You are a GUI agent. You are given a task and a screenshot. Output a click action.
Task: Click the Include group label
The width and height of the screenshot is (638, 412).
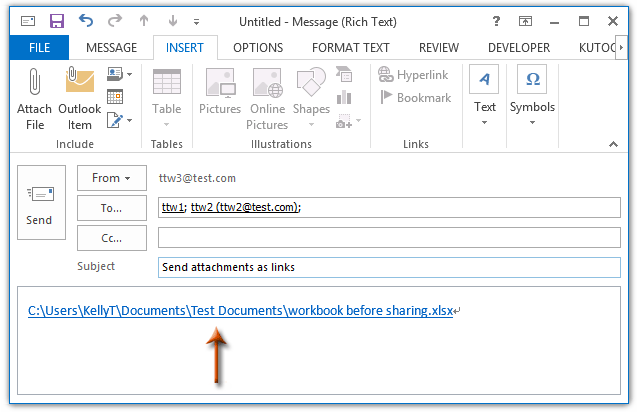pos(75,144)
